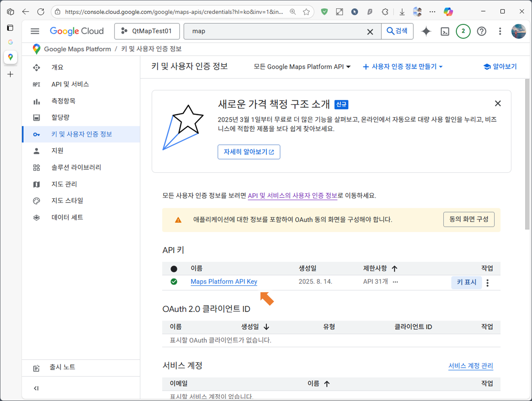The width and height of the screenshot is (532, 401).
Task: Sort service accounts by 이름 arrow
Action: coord(327,384)
